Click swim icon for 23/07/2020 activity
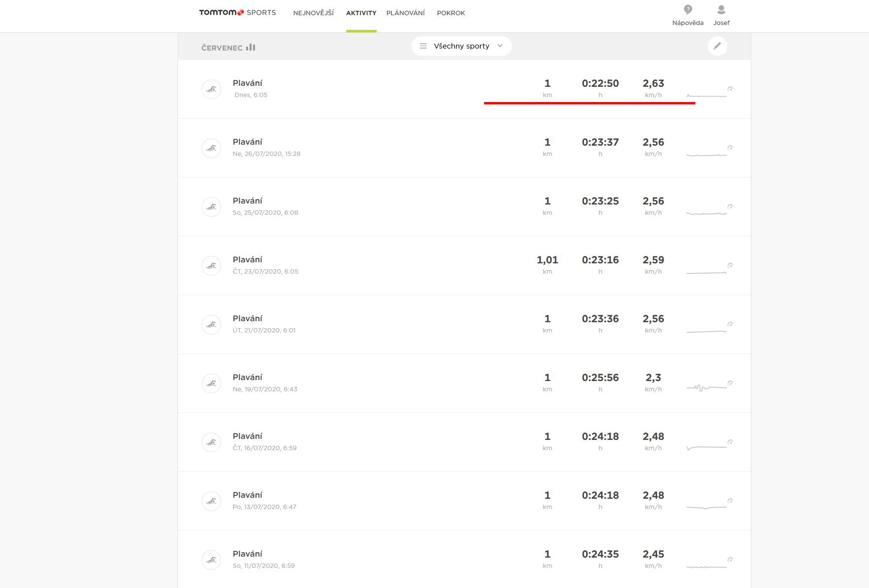869x588 pixels. pyautogui.click(x=211, y=266)
